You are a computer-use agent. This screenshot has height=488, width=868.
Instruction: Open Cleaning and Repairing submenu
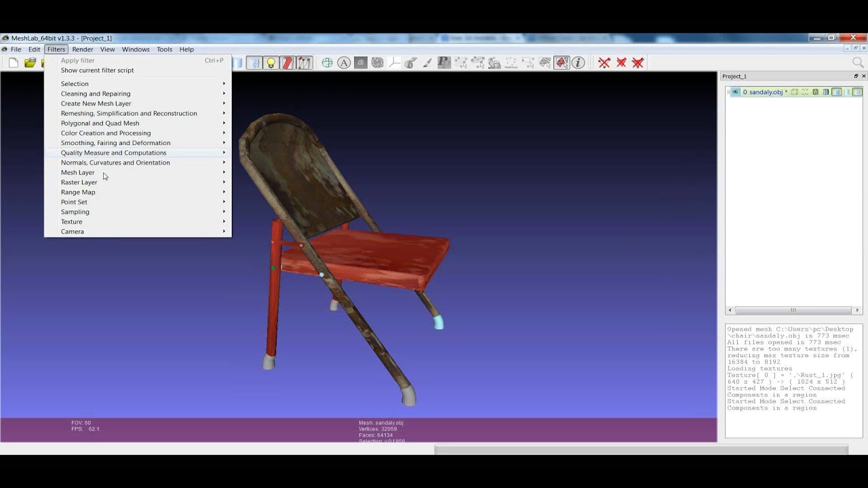tap(138, 94)
